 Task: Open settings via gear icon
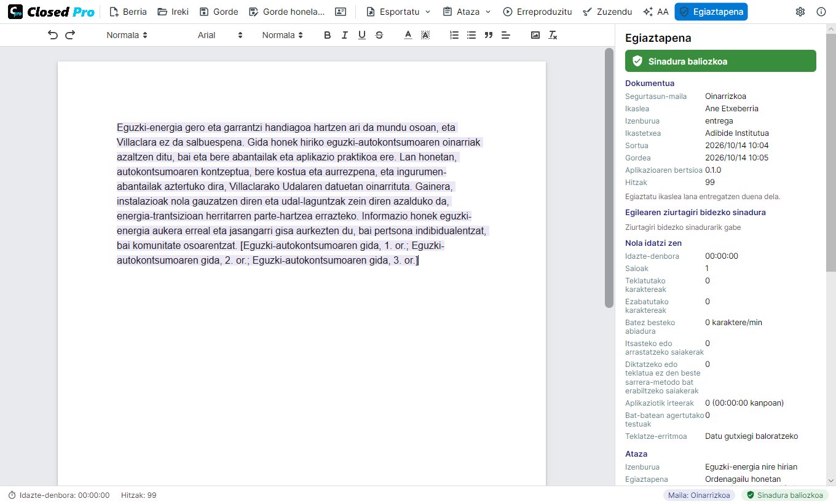coord(800,12)
